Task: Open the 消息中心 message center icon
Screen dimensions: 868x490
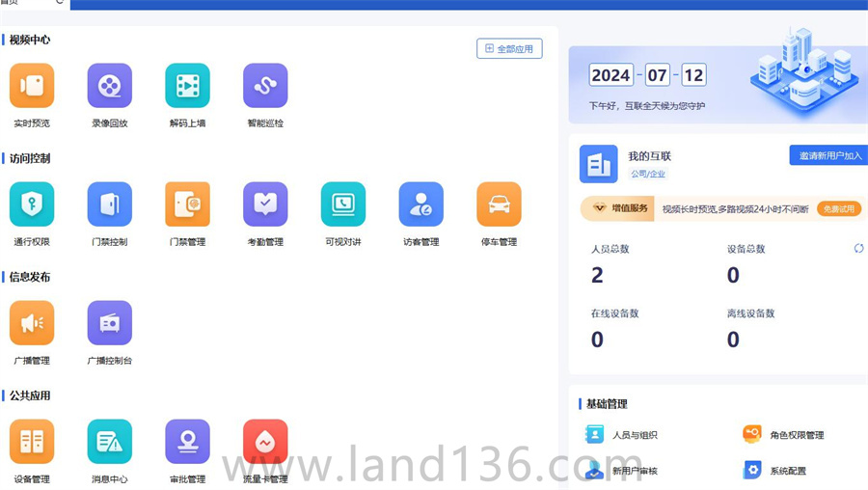Action: tap(110, 442)
